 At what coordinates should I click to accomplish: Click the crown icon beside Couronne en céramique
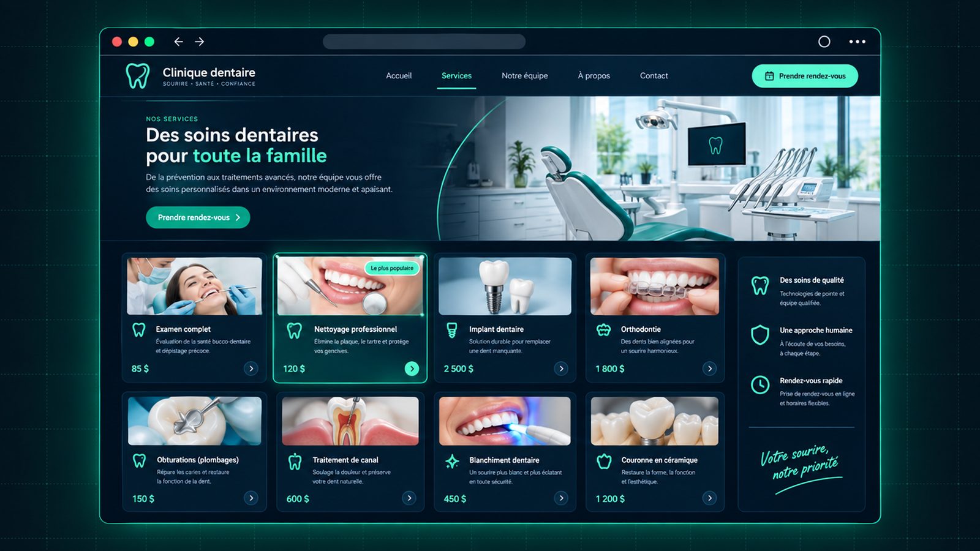pyautogui.click(x=605, y=462)
